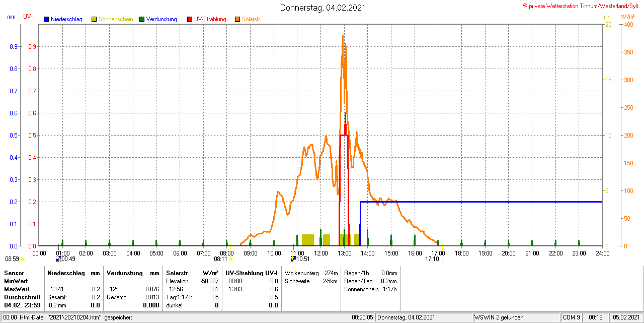Click the Tag:1:17 h entry
The height and width of the screenshot is (323, 644).
click(179, 297)
